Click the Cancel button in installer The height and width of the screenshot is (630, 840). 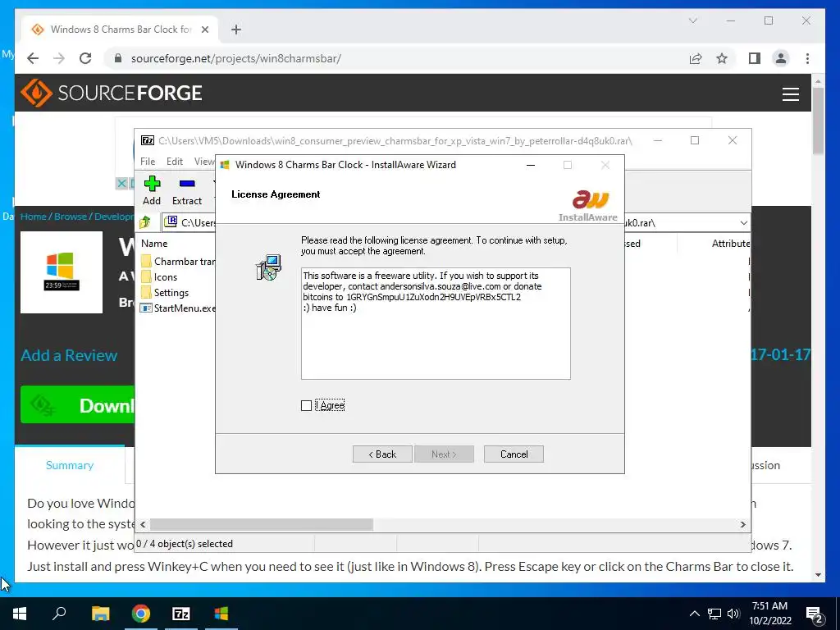click(x=514, y=454)
